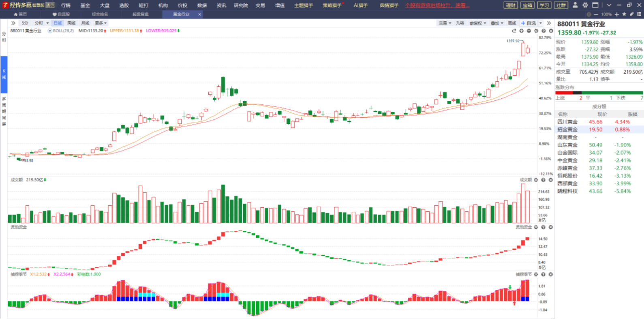Click the zoom-in plus icon above chart
Screen dimensions: 644x319
tap(522, 31)
